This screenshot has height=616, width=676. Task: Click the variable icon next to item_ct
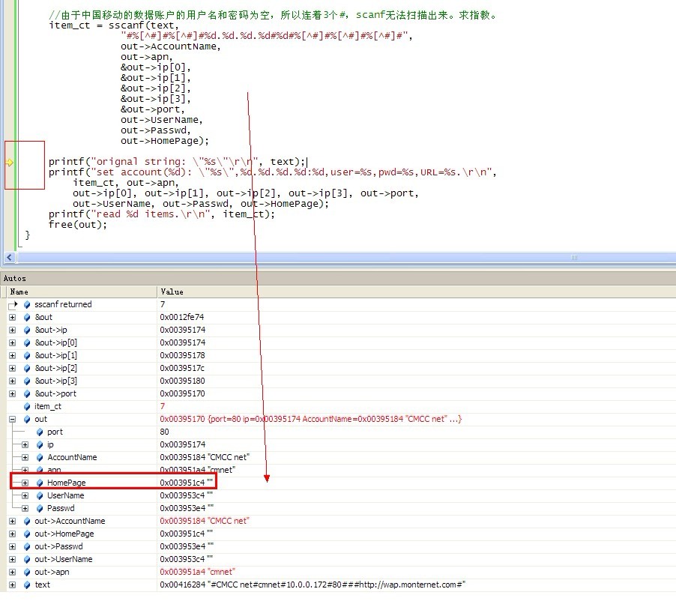pyautogui.click(x=27, y=406)
